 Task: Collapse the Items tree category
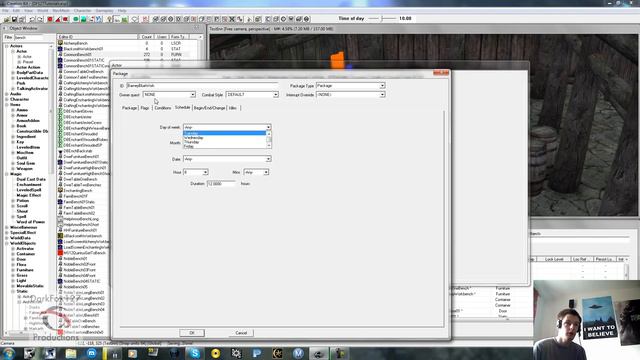click(7, 104)
